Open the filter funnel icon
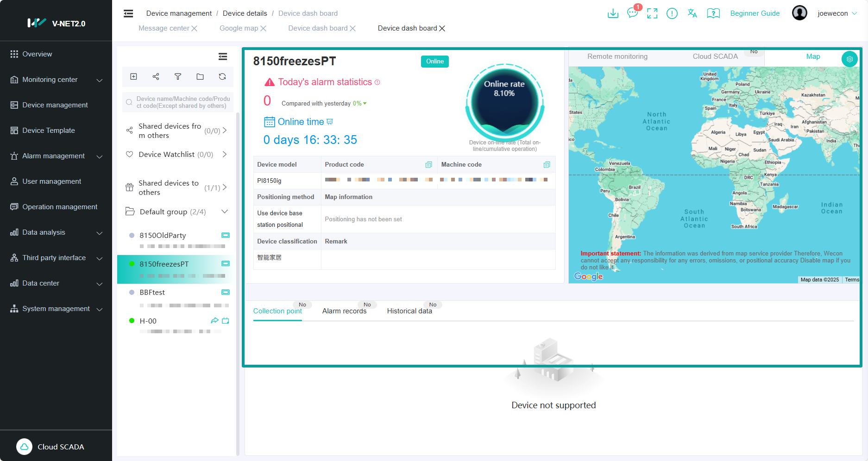The height and width of the screenshot is (461, 868). click(x=178, y=76)
